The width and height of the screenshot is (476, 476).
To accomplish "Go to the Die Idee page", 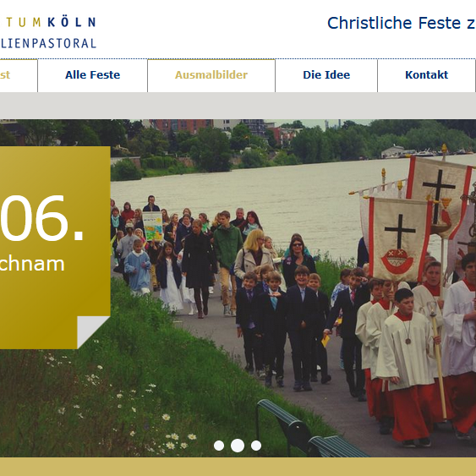I will 326,75.
